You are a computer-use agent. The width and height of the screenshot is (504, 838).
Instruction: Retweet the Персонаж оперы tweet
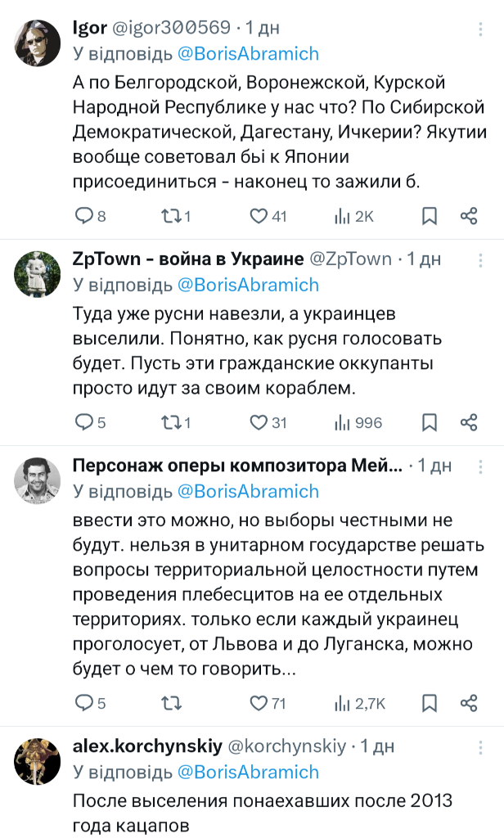click(171, 703)
